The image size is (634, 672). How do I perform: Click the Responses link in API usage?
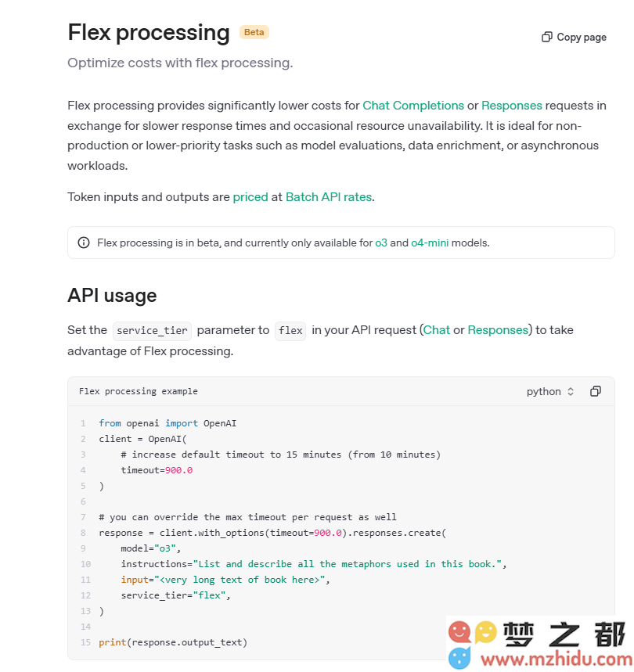click(x=498, y=330)
